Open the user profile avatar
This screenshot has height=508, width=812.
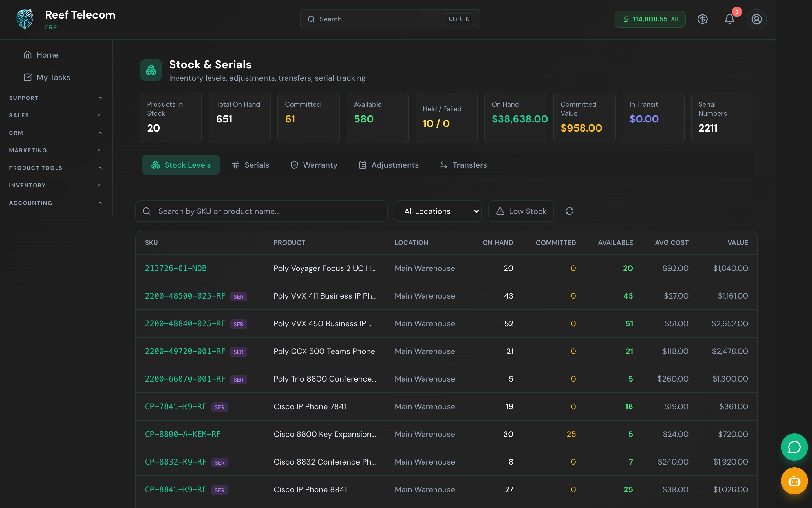coord(756,19)
